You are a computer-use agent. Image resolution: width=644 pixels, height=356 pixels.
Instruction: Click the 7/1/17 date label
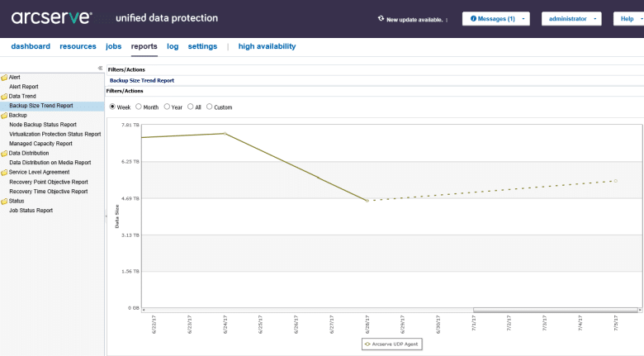click(474, 323)
